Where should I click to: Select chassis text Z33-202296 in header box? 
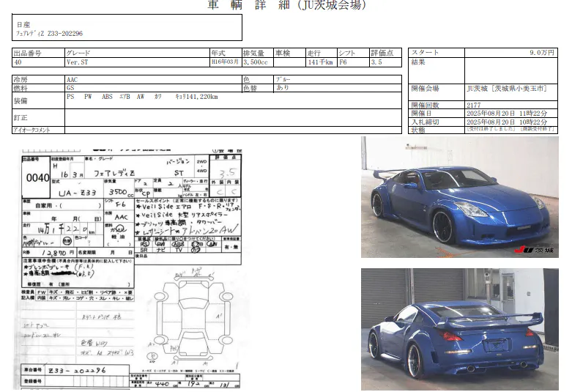point(65,34)
